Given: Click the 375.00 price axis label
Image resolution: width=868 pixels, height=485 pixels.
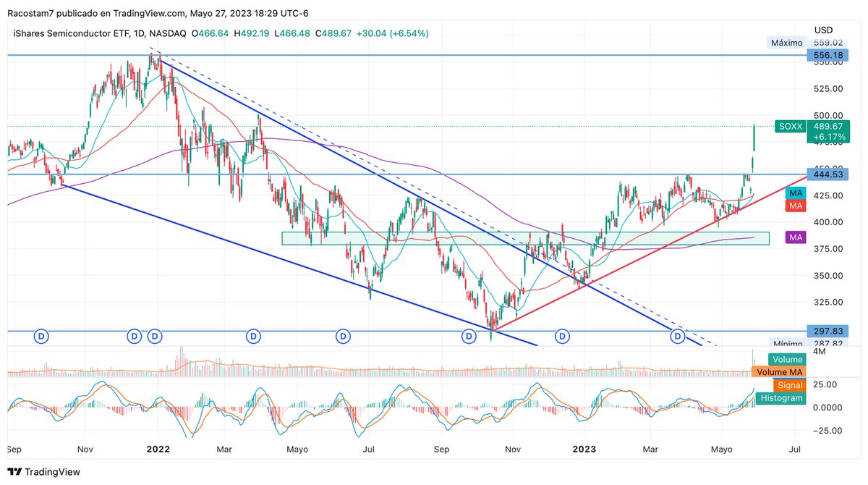Looking at the screenshot, I should (828, 249).
